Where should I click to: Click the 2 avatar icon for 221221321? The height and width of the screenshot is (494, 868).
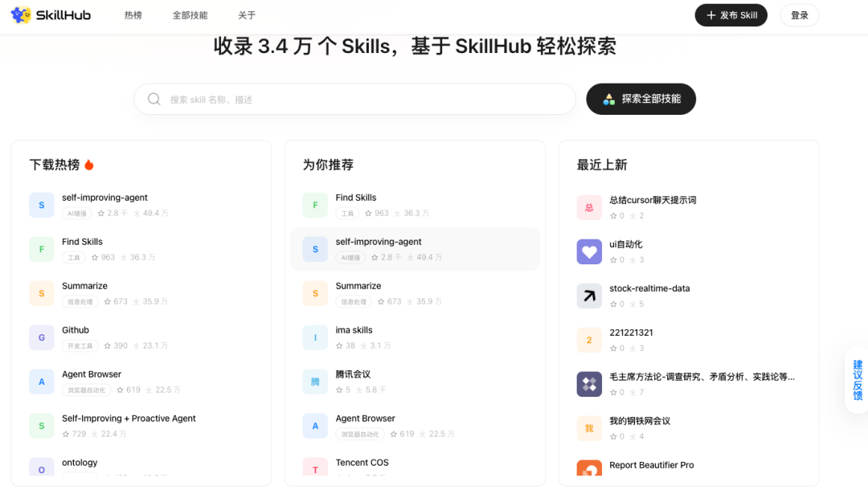coord(589,341)
